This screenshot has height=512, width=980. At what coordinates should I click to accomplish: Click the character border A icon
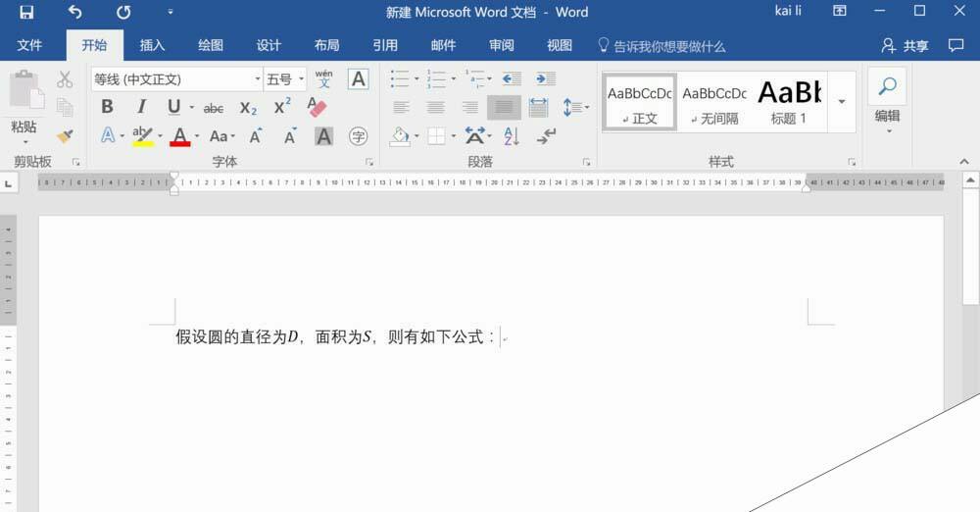tap(358, 79)
